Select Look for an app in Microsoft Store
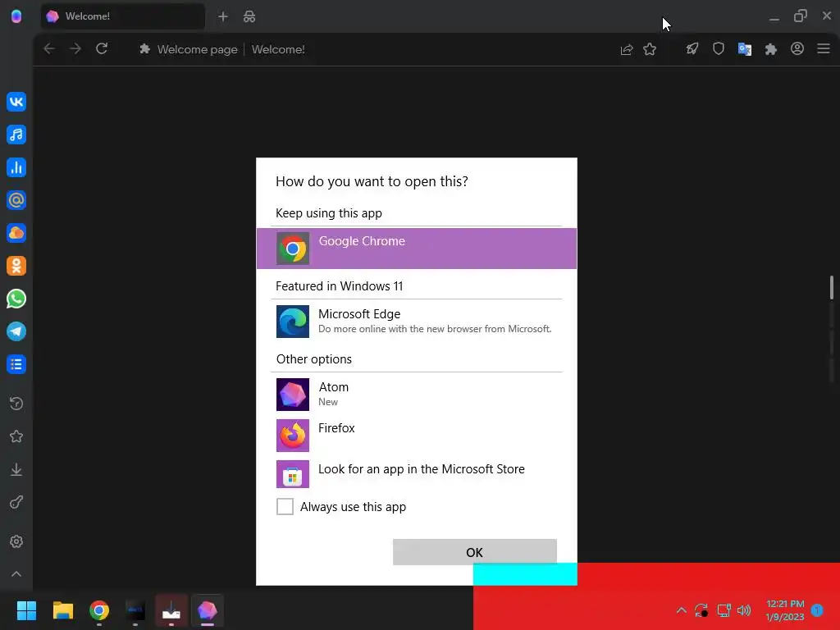Viewport: 840px width, 630px height. [416, 473]
